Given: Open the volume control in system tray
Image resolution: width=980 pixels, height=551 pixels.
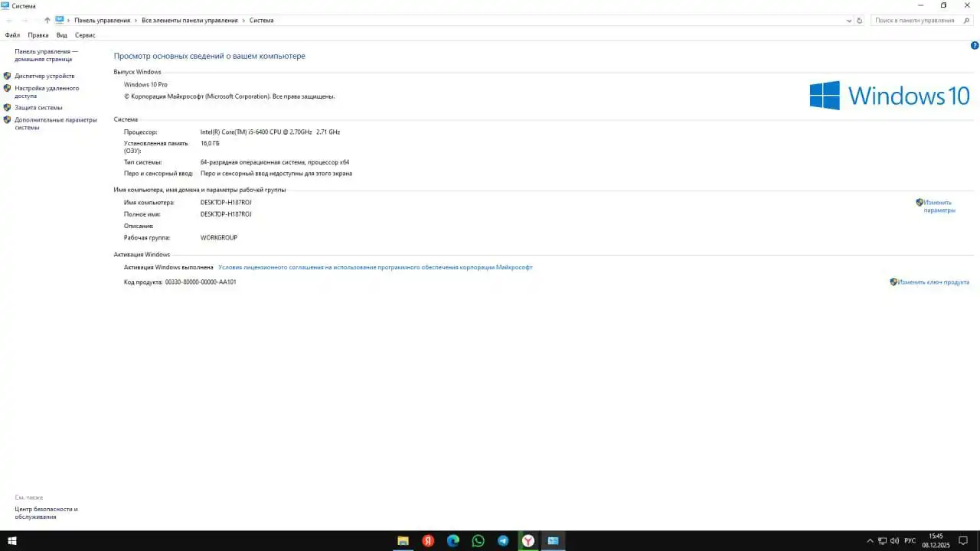Looking at the screenshot, I should (894, 541).
